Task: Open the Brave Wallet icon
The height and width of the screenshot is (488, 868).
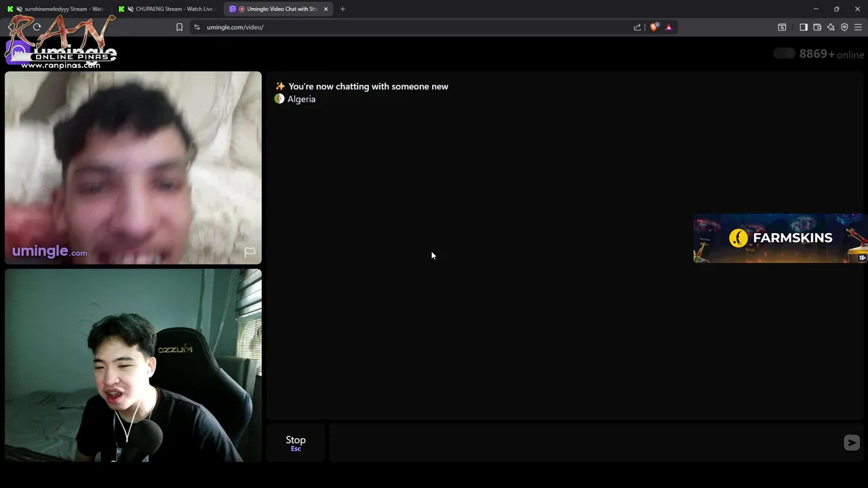Action: [817, 27]
